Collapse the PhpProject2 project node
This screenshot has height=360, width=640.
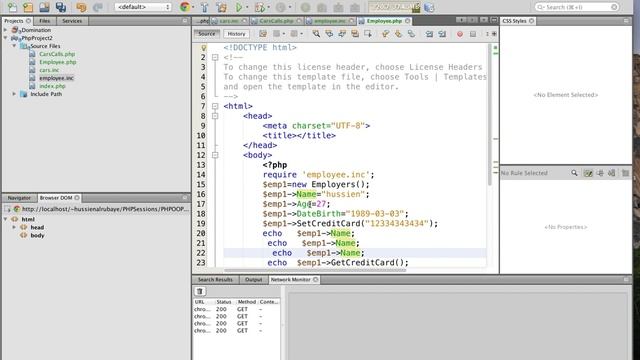tap(6, 38)
